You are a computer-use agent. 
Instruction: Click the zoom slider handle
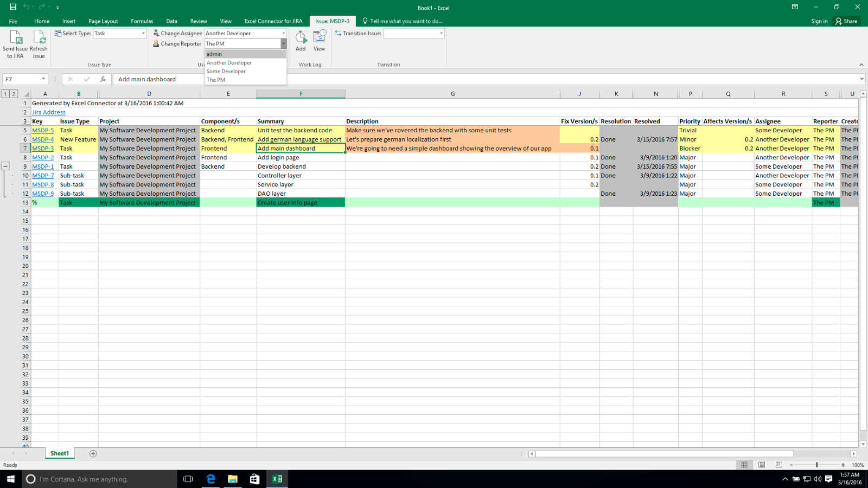(816, 465)
